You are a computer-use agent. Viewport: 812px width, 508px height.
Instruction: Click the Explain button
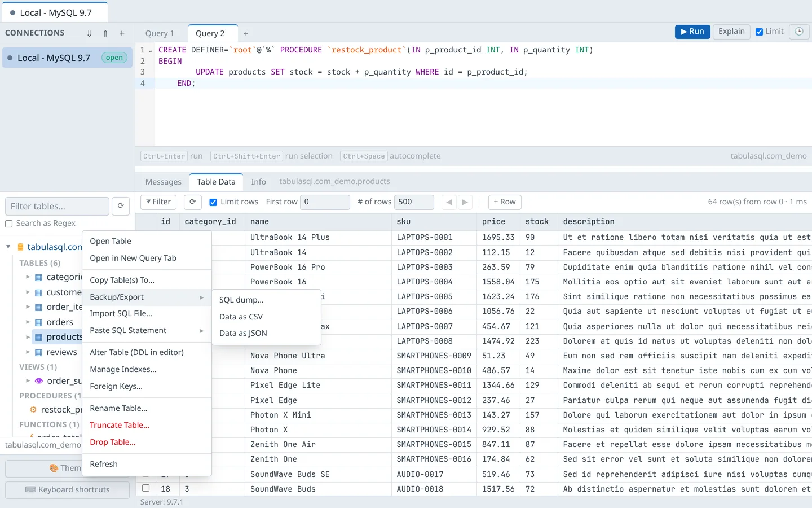coord(731,32)
